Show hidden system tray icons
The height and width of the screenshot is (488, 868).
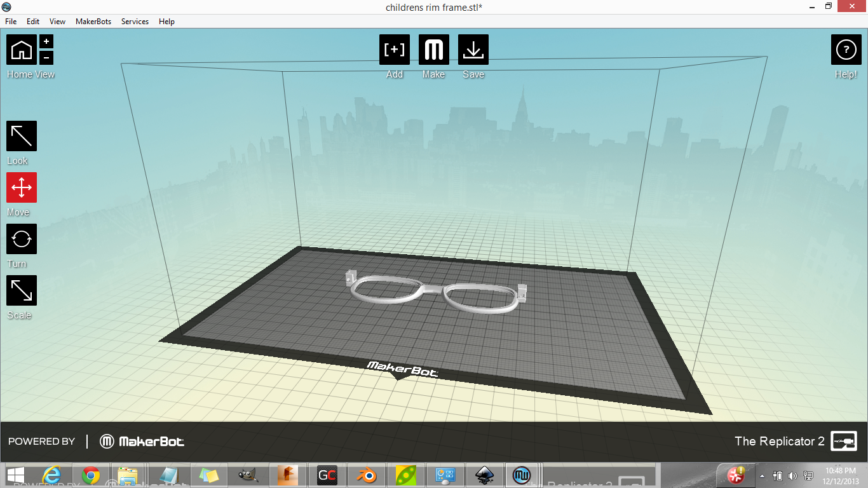[763, 476]
